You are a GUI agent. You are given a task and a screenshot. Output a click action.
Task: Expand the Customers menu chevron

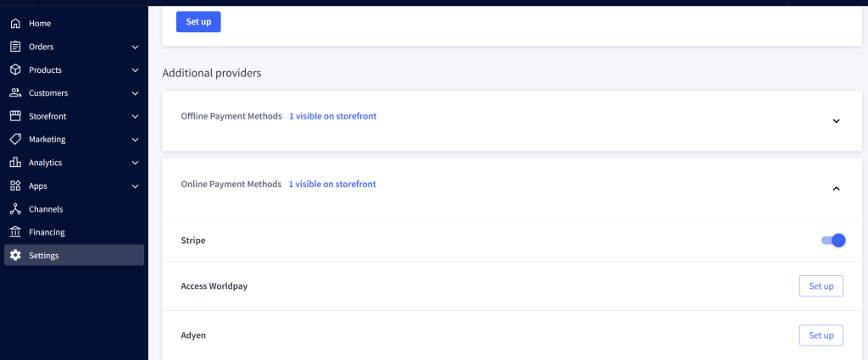pos(135,93)
